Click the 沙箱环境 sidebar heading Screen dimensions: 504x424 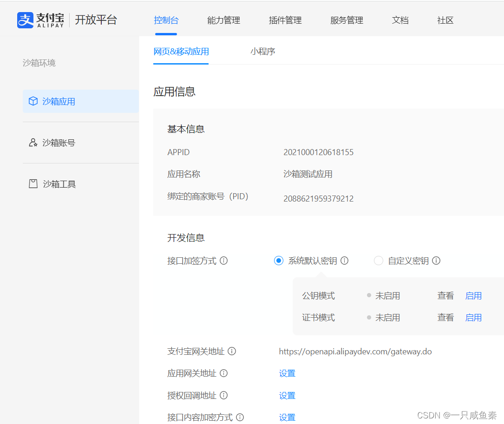click(x=39, y=63)
